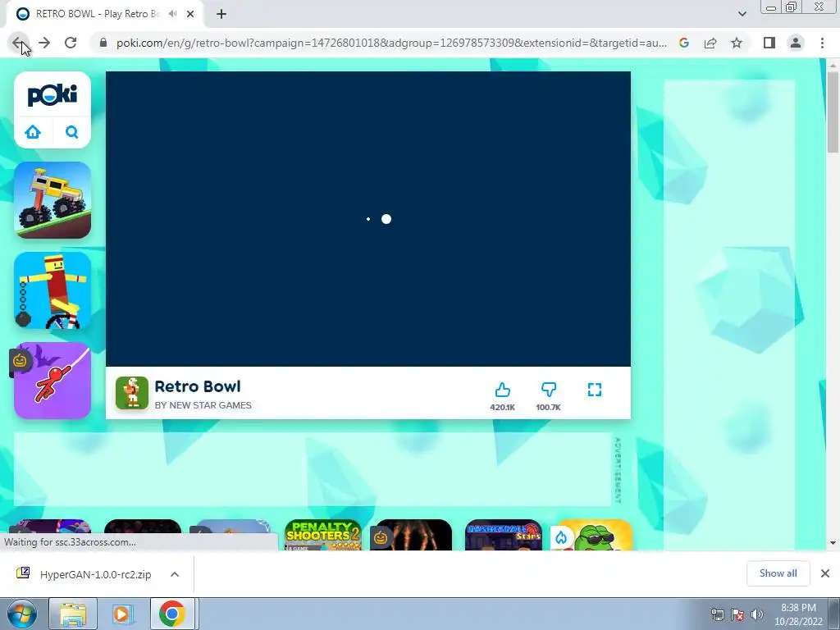Image resolution: width=840 pixels, height=630 pixels.
Task: Close the Retro Bowl tab
Action: click(x=190, y=14)
